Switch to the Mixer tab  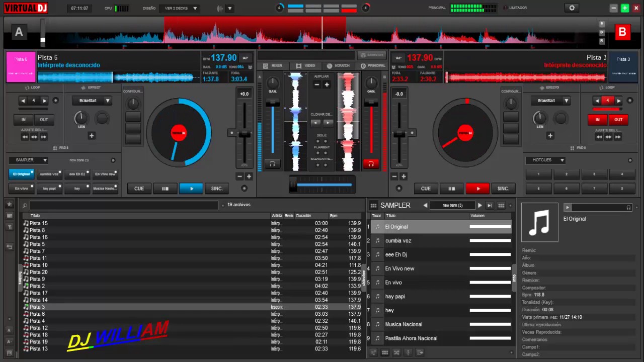pos(274,66)
